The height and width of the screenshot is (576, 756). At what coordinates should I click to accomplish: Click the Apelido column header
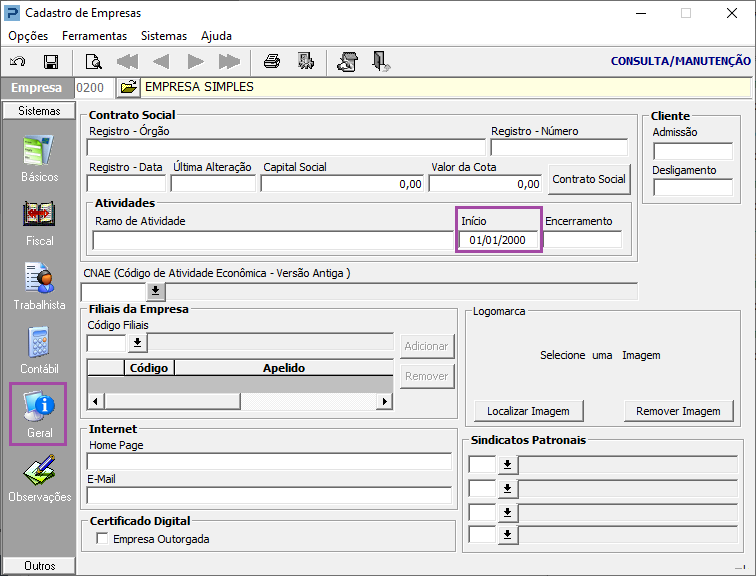284,368
